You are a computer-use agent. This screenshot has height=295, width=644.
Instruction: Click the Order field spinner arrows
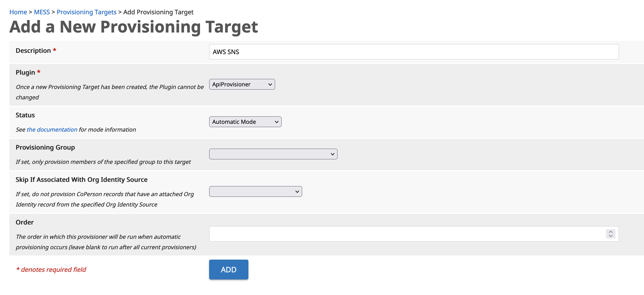(610, 234)
